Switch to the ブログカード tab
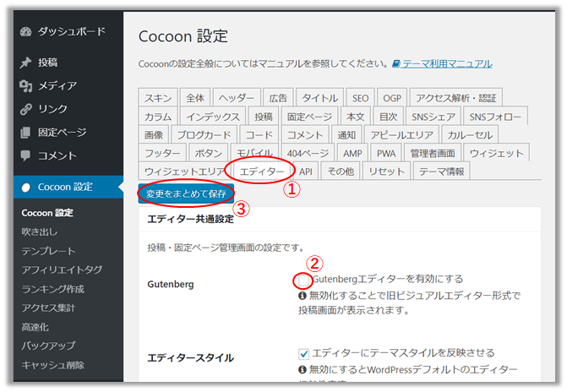567x392 pixels. (204, 134)
